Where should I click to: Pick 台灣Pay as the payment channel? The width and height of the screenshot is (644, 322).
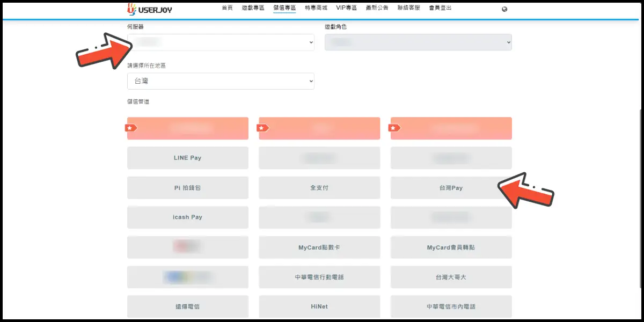(x=451, y=188)
